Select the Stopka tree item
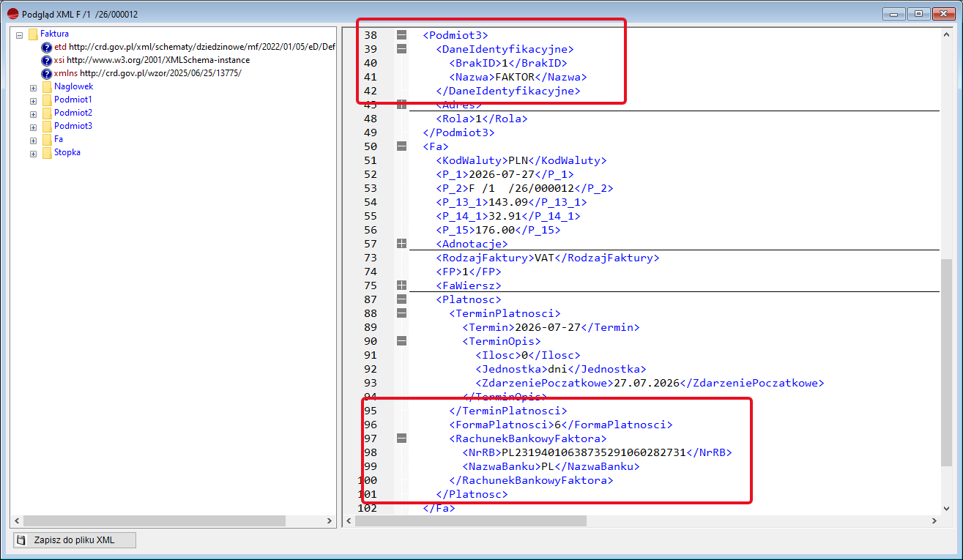The width and height of the screenshot is (963, 560). (x=67, y=152)
